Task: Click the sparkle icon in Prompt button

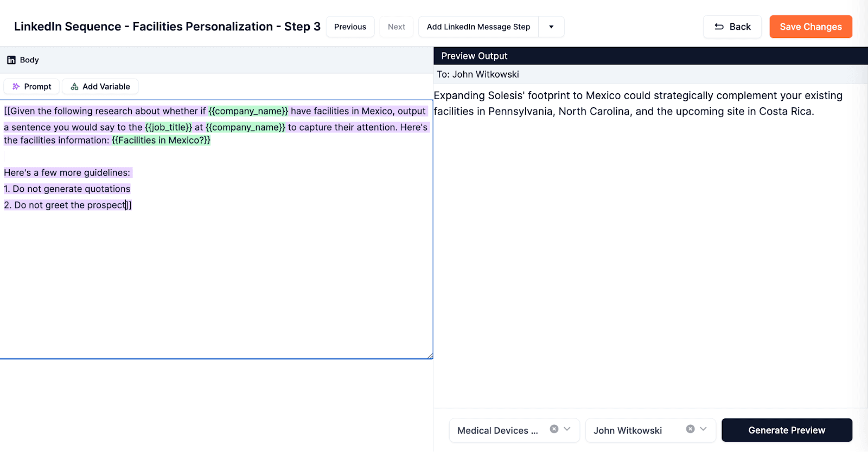Action: [x=16, y=87]
